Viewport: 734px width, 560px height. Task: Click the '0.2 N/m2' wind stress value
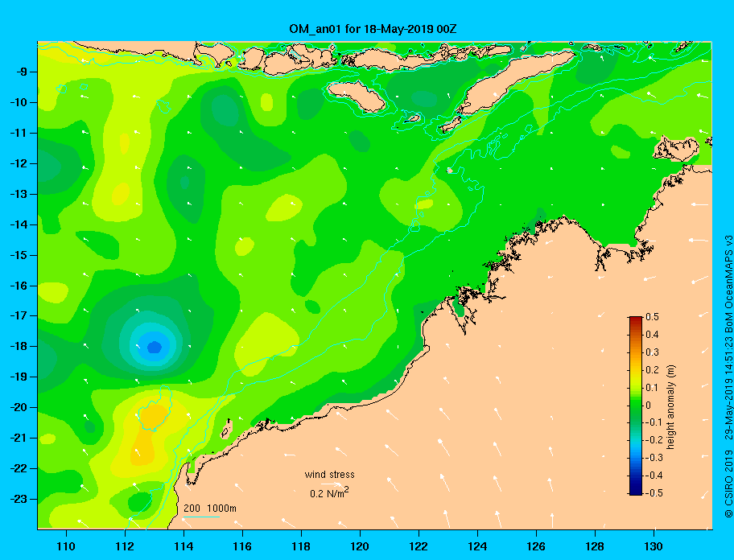pos(329,493)
